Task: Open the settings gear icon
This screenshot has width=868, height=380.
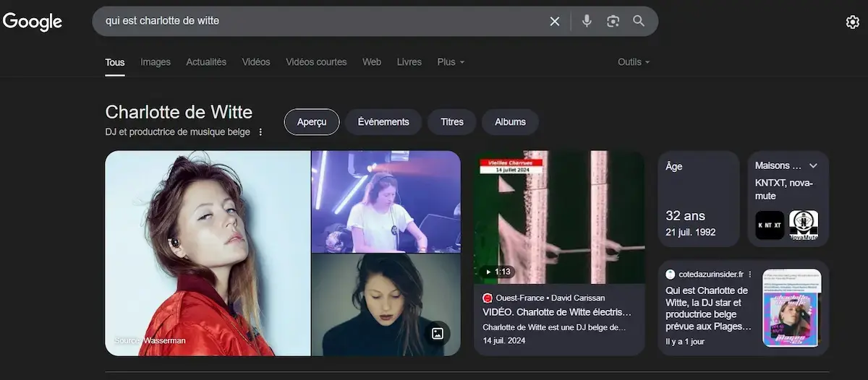Action: pyautogui.click(x=853, y=22)
